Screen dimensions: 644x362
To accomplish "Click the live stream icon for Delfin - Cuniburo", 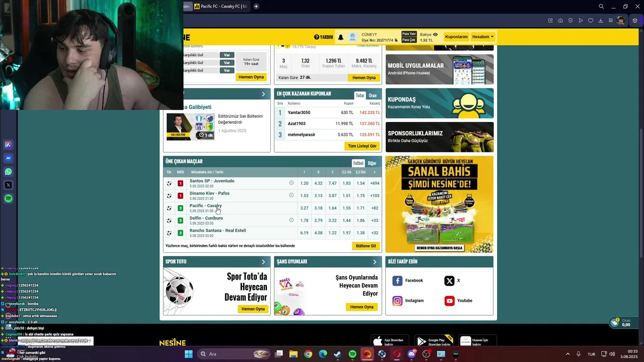I will point(291,220).
